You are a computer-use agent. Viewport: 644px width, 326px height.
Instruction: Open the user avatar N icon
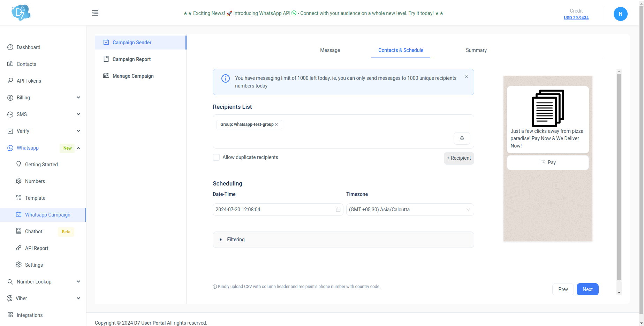coord(620,14)
